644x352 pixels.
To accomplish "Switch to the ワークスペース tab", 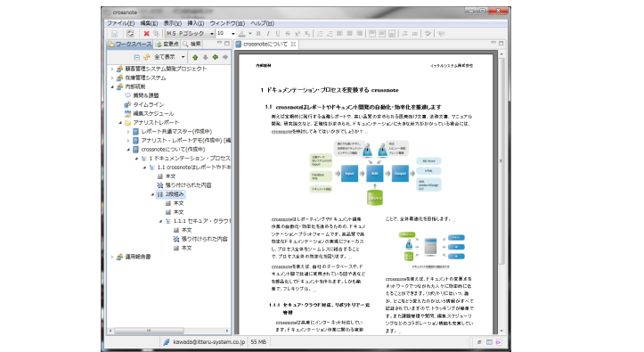I will pos(130,44).
